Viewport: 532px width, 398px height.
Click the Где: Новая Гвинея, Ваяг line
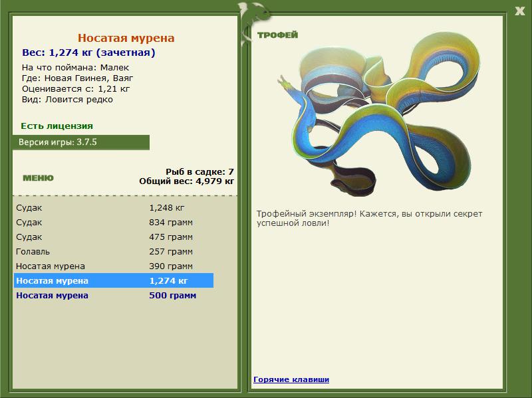(x=77, y=78)
